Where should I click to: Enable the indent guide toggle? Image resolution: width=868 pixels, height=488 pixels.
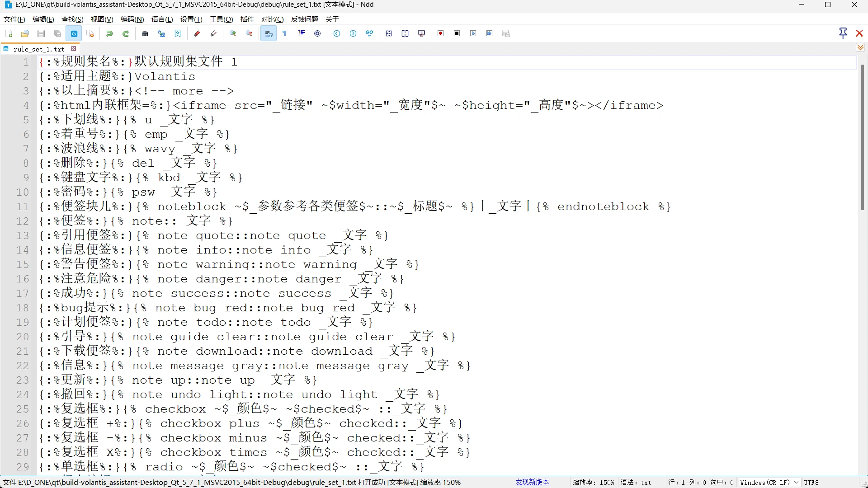302,33
